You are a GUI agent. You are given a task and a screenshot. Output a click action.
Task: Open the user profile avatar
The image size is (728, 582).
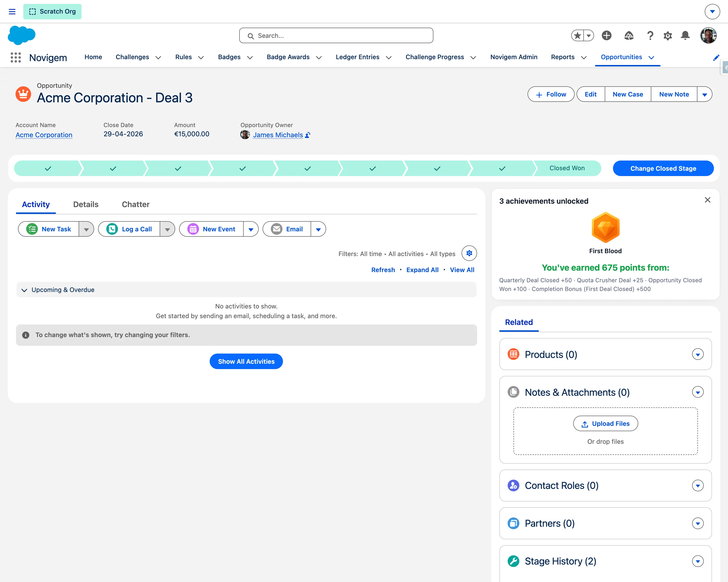coord(708,35)
